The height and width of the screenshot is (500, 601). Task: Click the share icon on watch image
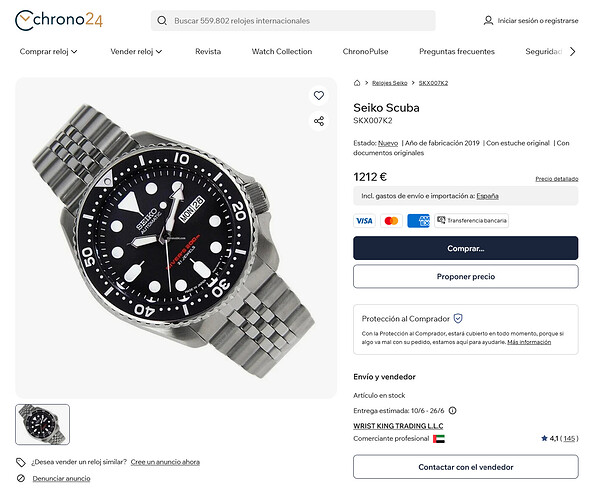click(x=319, y=121)
